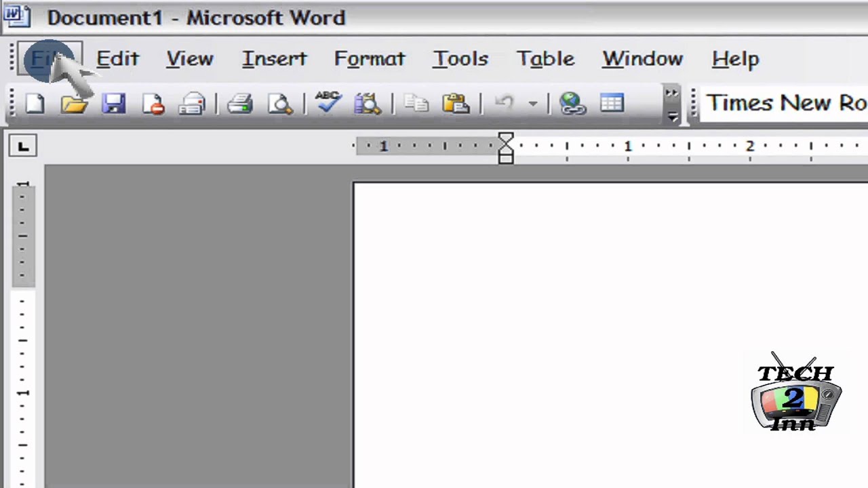868x488 pixels.
Task: Click the Copy icon
Action: pyautogui.click(x=416, y=104)
